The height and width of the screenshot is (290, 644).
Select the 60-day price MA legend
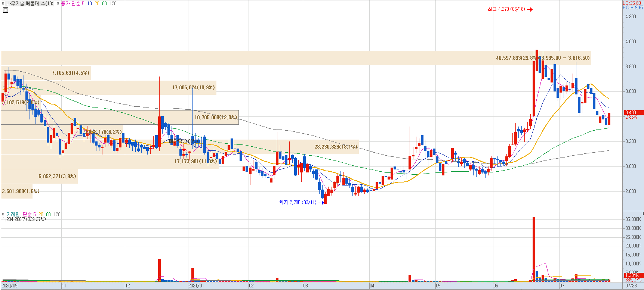[104, 3]
